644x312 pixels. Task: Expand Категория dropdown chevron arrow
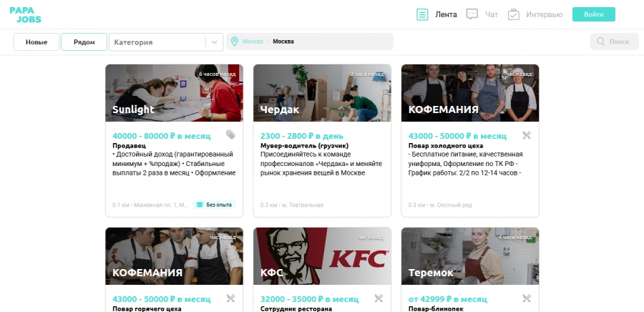tap(215, 42)
